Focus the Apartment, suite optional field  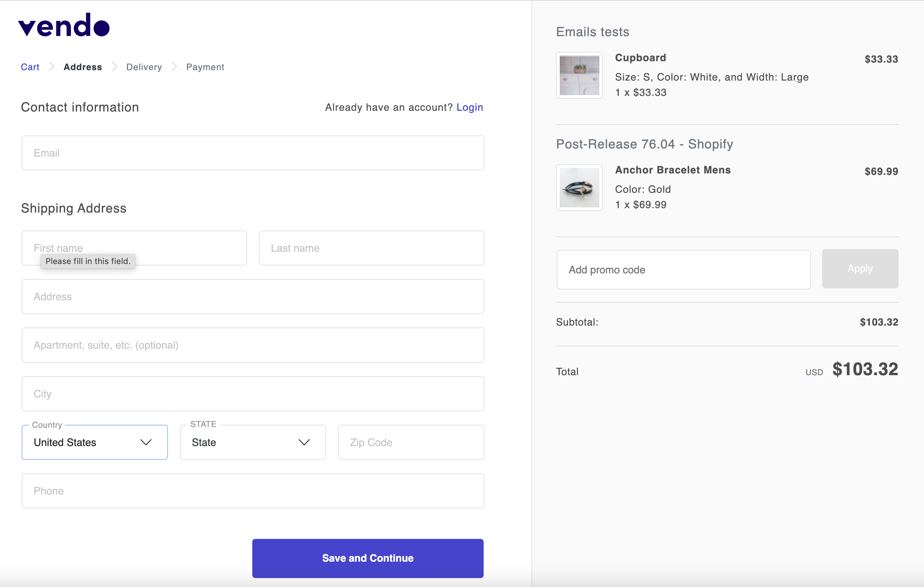[253, 345]
